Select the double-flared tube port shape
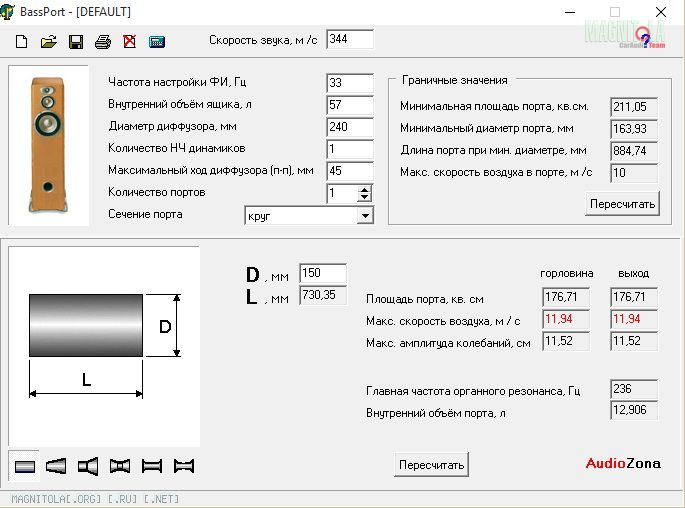Viewport: 685px width, 508px height. 120,466
